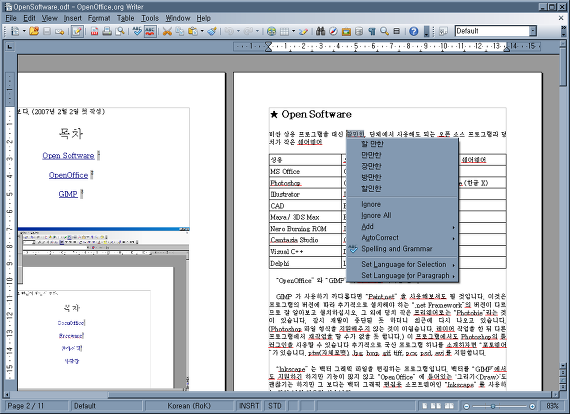Click into the Default style name field

click(x=492, y=31)
